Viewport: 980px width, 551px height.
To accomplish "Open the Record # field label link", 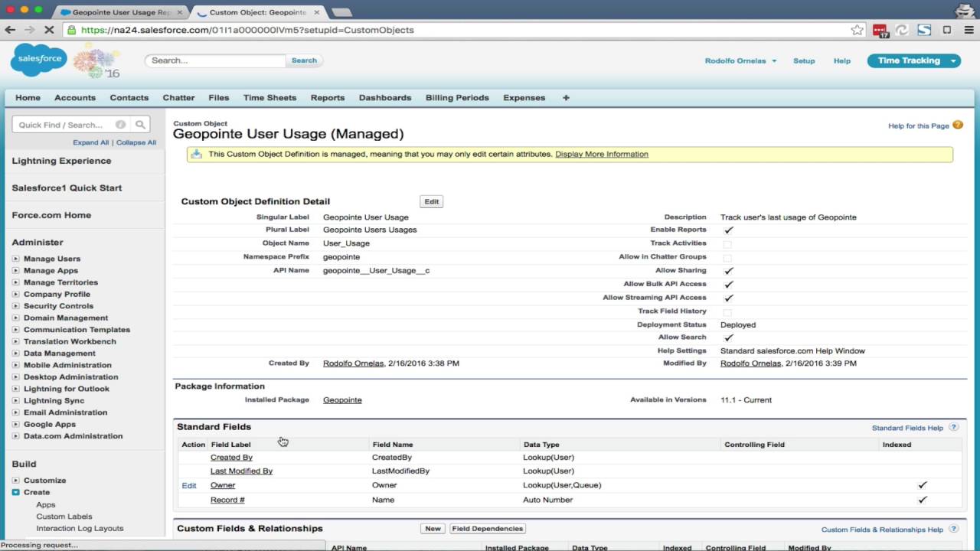I will pyautogui.click(x=227, y=500).
